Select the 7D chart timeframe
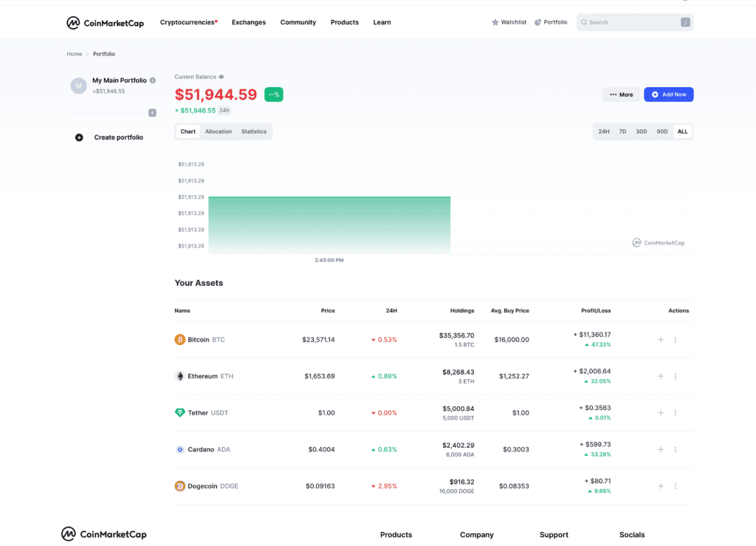Image resolution: width=756 pixels, height=546 pixels. pos(622,131)
